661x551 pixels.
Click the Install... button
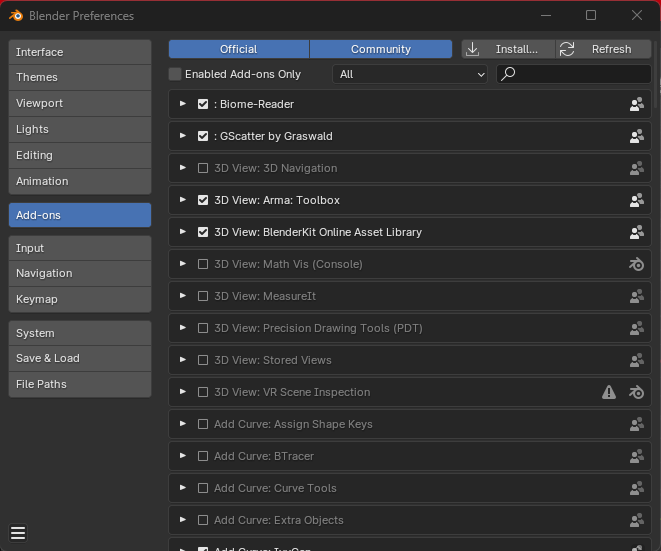pyautogui.click(x=507, y=49)
